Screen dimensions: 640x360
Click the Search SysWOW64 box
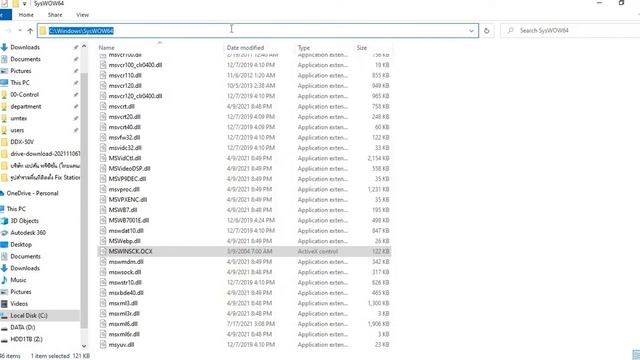571,31
